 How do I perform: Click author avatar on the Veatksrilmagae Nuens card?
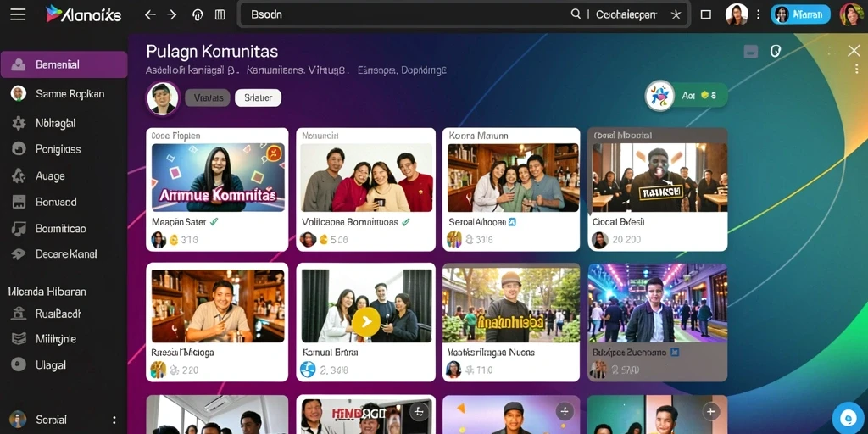[453, 370]
